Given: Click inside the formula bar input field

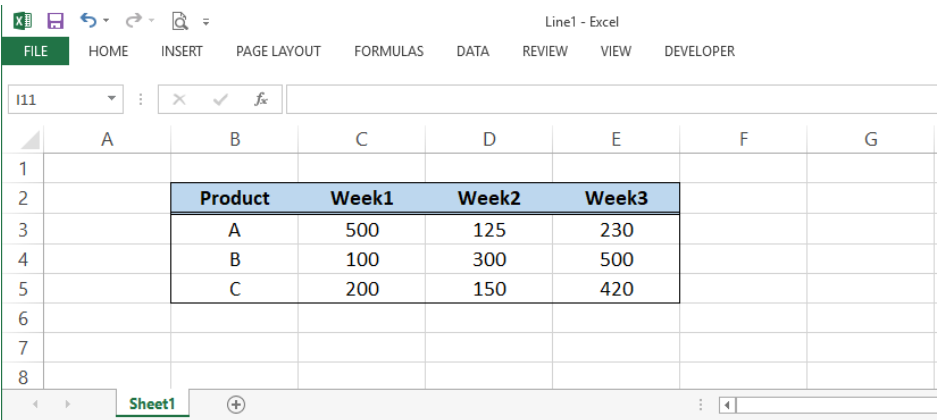Looking at the screenshot, I should (611, 99).
